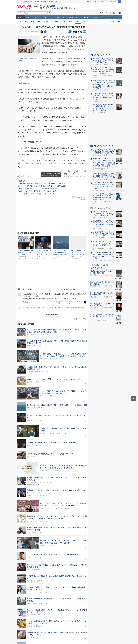Click the コメントを書く button
The image size is (138, 644).
pos(69,289)
